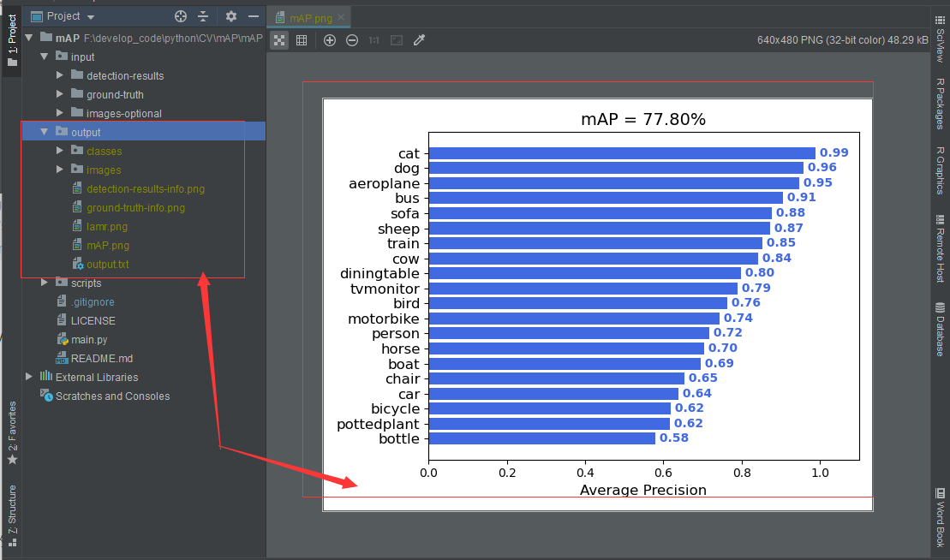This screenshot has height=560, width=950.
Task: Click the collapse all icon in Project panel
Action: click(x=203, y=16)
